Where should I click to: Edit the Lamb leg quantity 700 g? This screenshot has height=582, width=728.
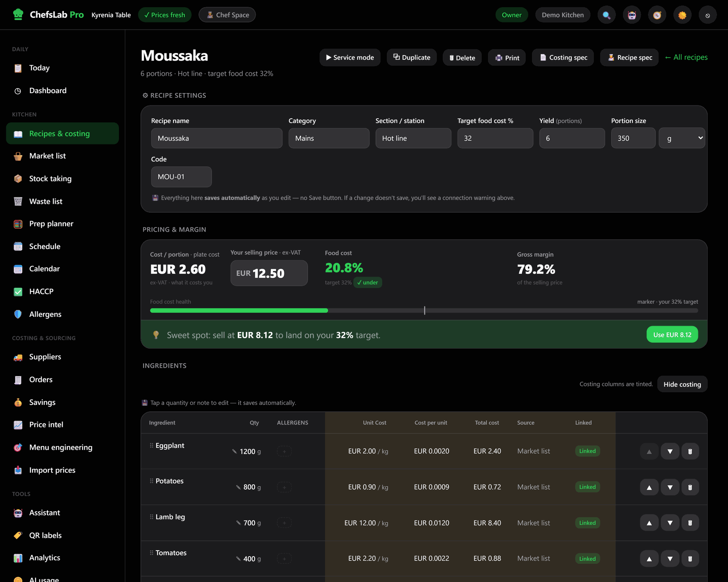(249, 523)
